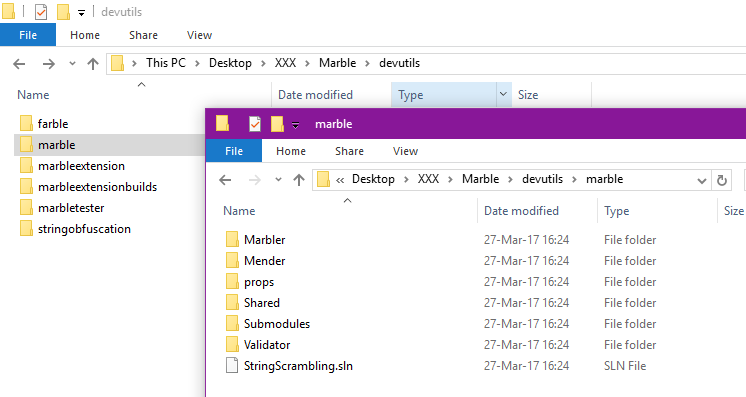Image resolution: width=746 pixels, height=397 pixels.
Task: Click the New folder icon in devutils title bar
Action: click(63, 12)
